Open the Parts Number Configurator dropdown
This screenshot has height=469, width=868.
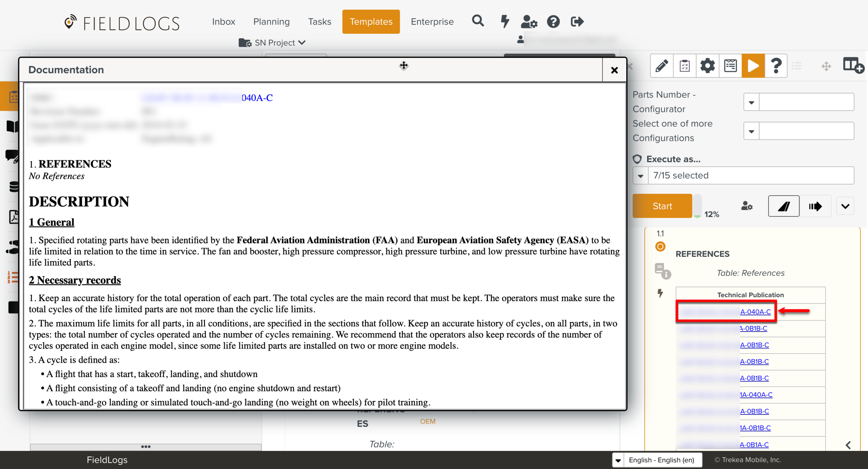point(751,102)
